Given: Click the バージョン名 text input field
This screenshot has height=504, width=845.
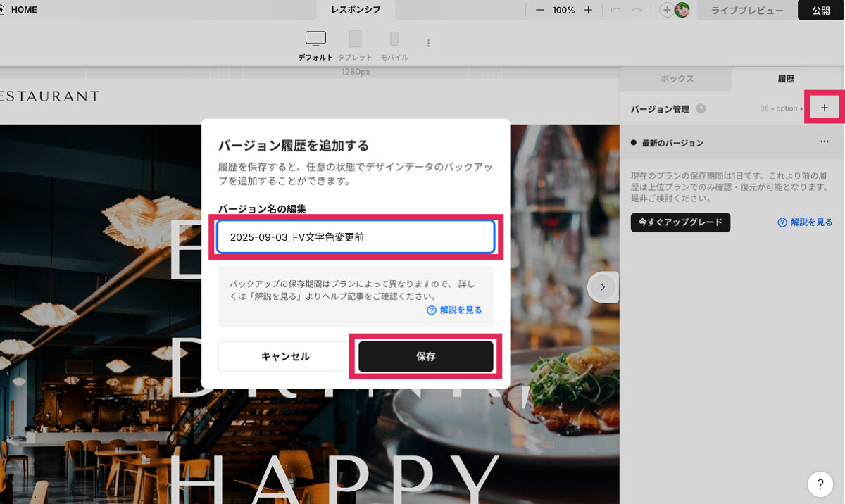Looking at the screenshot, I should tap(356, 237).
